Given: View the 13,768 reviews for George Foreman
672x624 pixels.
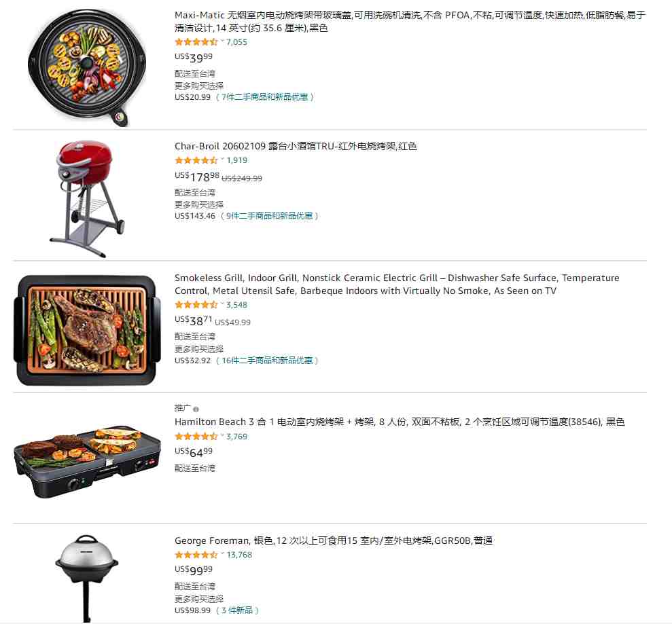Looking at the screenshot, I should pyautogui.click(x=239, y=555).
